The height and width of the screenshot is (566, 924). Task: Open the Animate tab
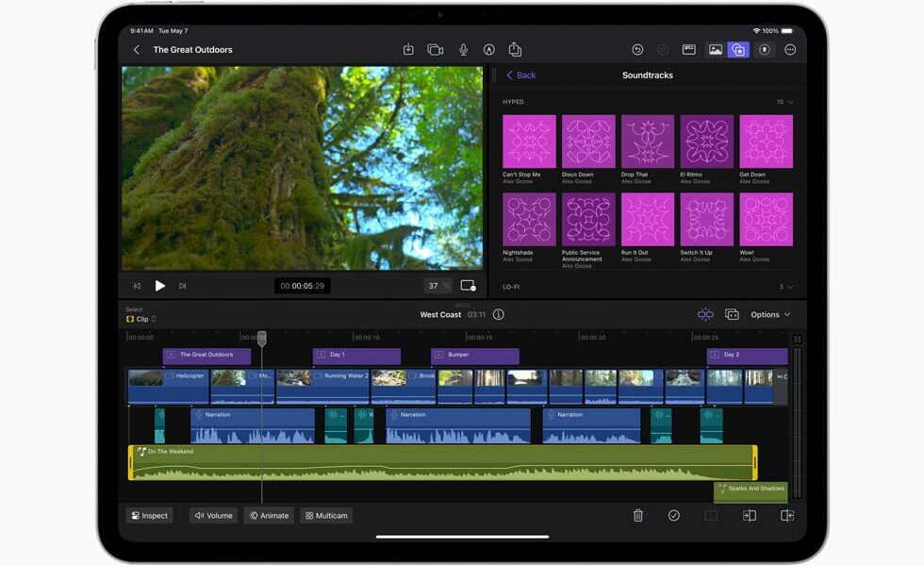tap(270, 516)
